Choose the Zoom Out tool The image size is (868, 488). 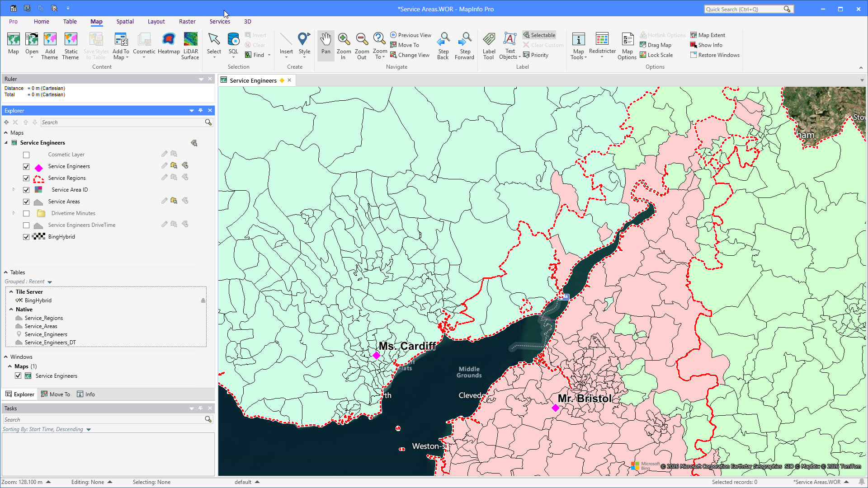pos(362,46)
